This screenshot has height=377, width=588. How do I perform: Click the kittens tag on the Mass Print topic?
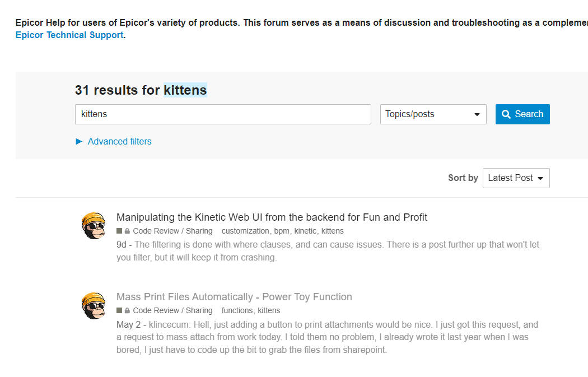tap(269, 310)
